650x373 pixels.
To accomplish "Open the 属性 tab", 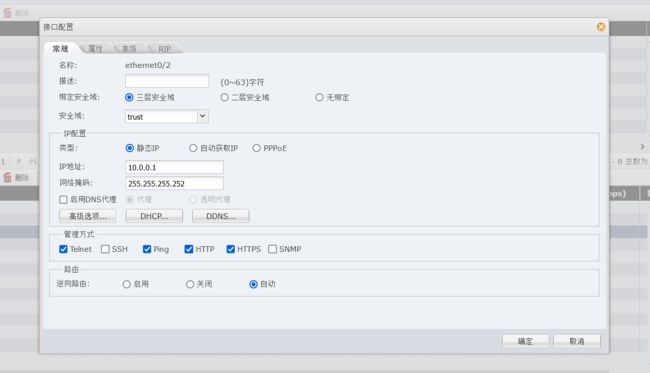I will click(x=95, y=48).
